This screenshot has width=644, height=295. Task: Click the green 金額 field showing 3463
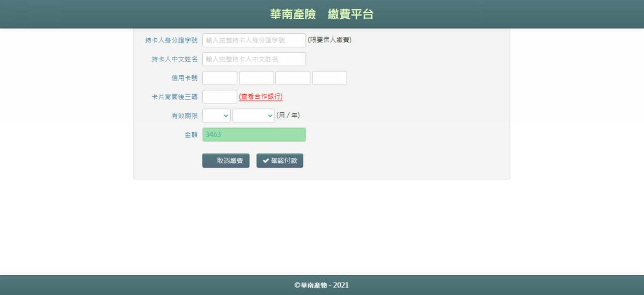254,135
